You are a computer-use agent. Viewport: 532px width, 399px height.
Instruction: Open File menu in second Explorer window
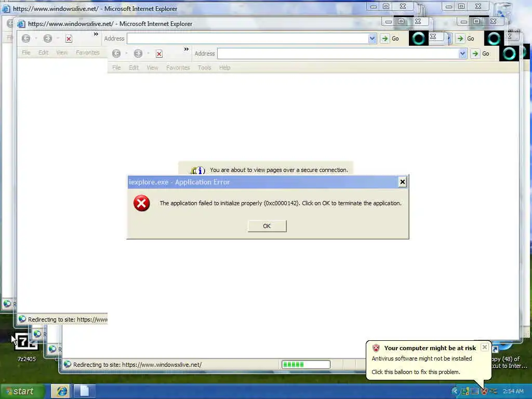(26, 52)
